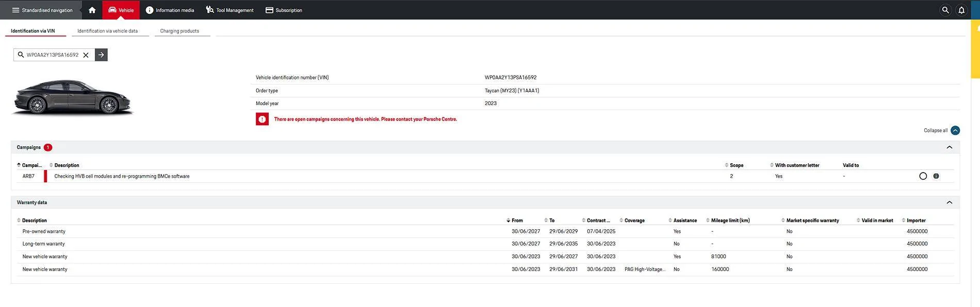Go to the Home icon
This screenshot has width=980, height=307.
point(92,10)
